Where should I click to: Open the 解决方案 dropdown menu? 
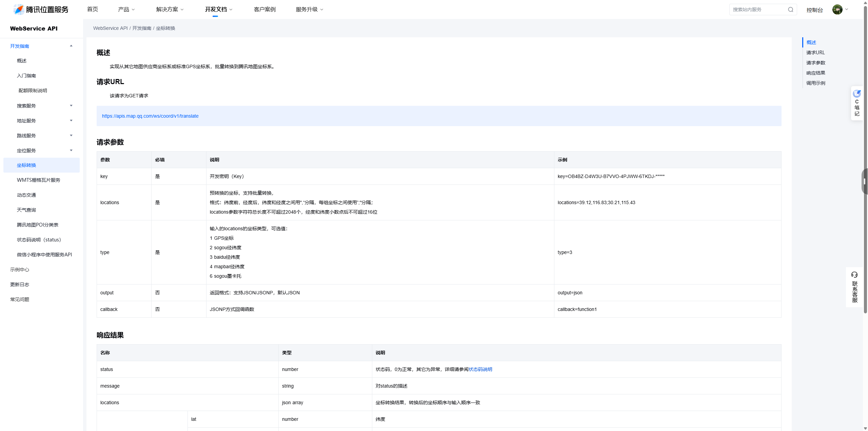[170, 9]
